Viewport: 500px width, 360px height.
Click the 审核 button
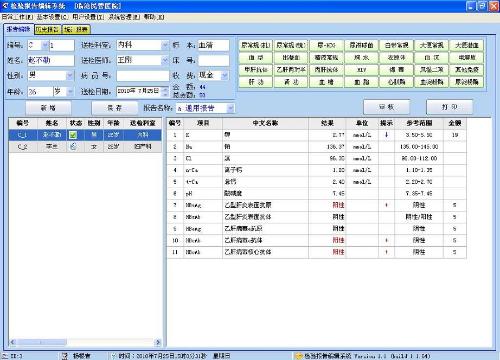click(x=387, y=107)
